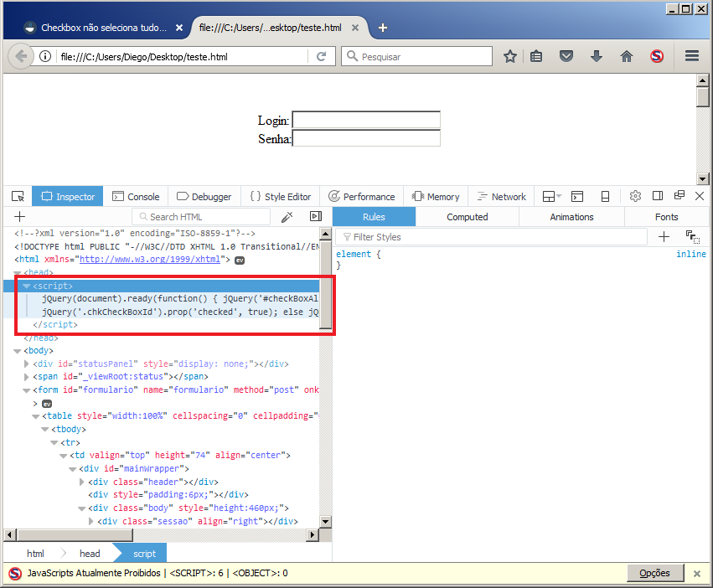Create a new node with plus icon
The width and height of the screenshot is (713, 588).
tap(19, 216)
